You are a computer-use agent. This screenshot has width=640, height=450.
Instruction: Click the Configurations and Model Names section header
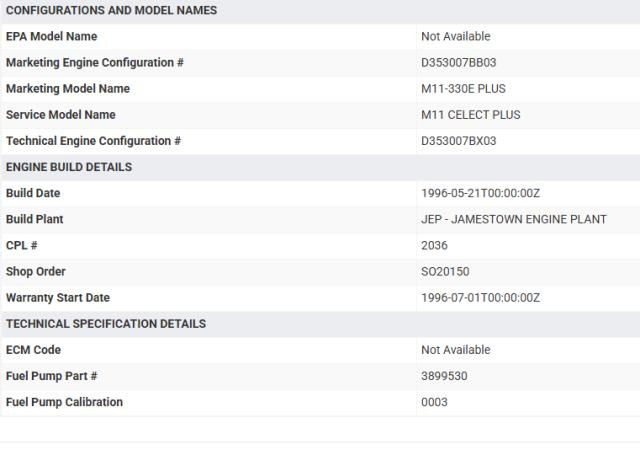(111, 10)
